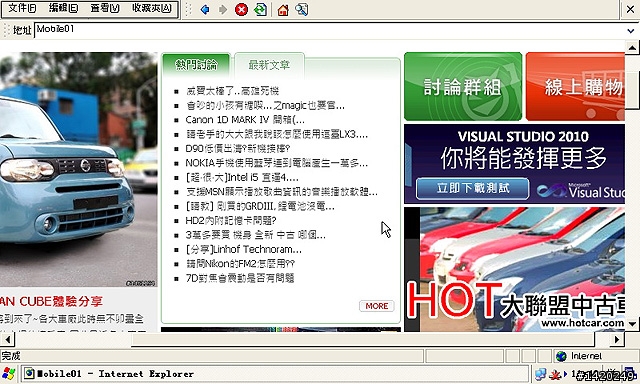Screen dimensions: 640x384
Task: Click the Internet zone globe icon
Action: (561, 356)
